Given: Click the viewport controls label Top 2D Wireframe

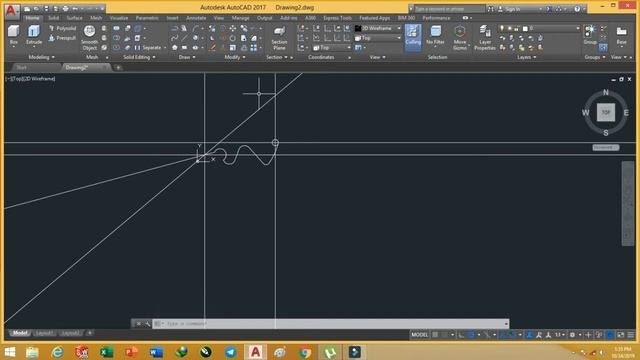Looking at the screenshot, I should (x=31, y=78).
